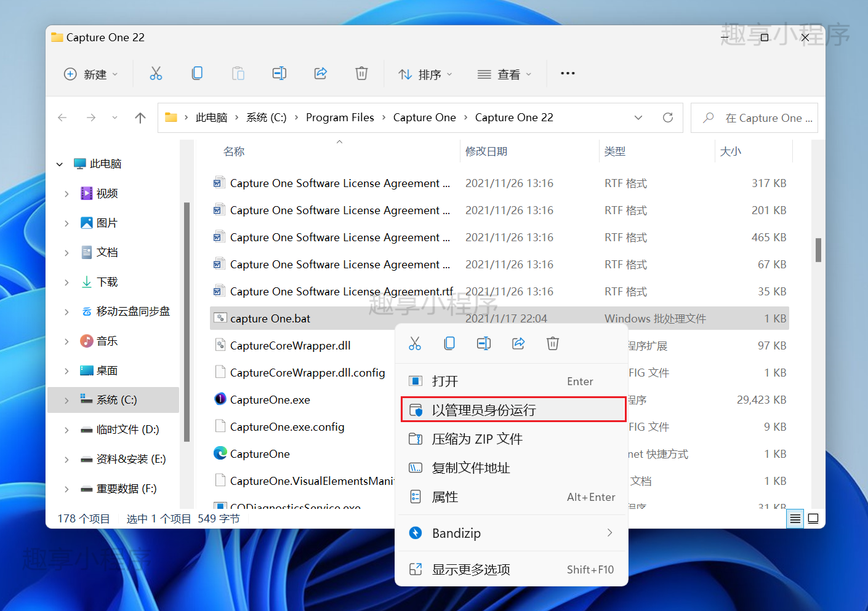This screenshot has width=868, height=611.
Task: Click the Delete trash icon in the toolbar
Action: pyautogui.click(x=361, y=74)
